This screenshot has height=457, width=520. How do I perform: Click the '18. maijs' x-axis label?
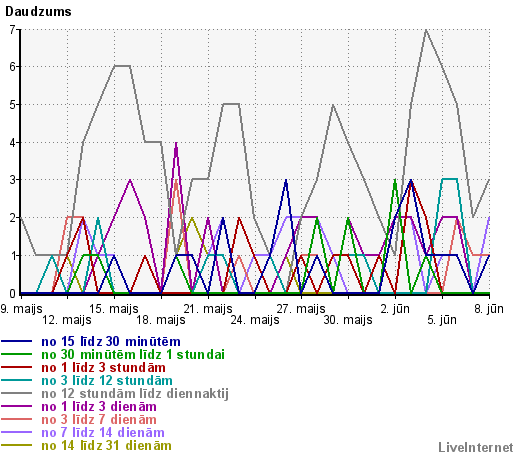tap(161, 320)
